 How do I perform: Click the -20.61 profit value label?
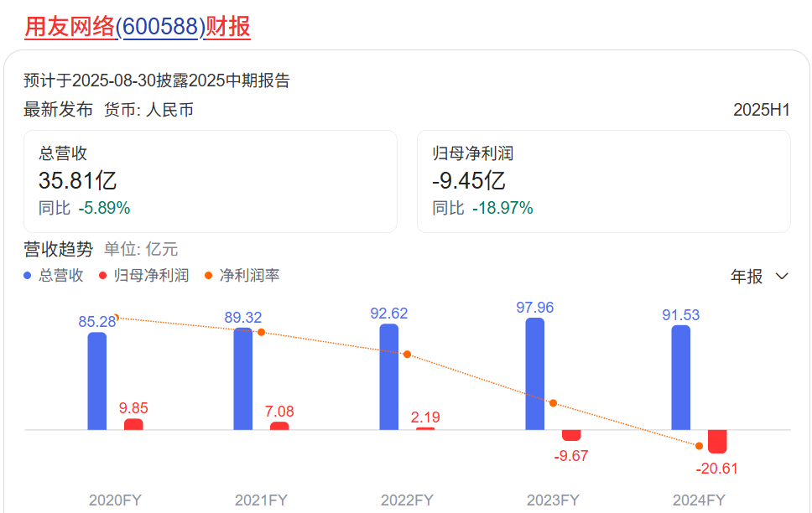pos(716,469)
